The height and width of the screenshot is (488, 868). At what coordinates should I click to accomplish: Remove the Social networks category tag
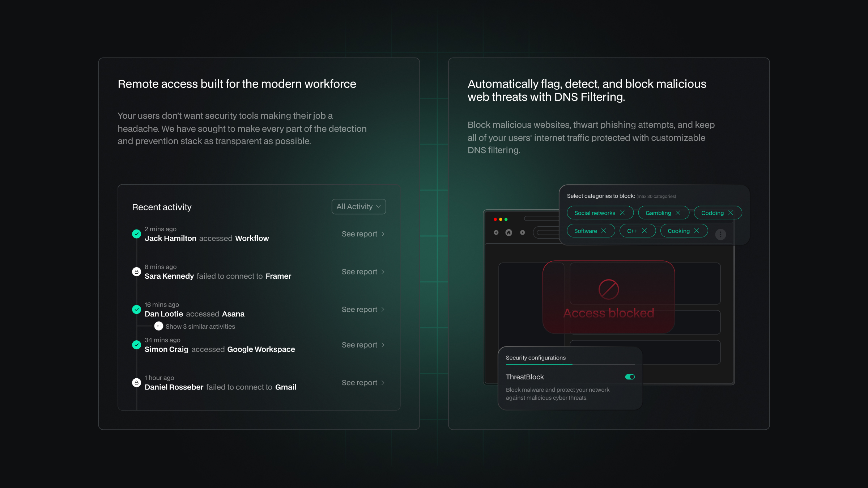click(622, 213)
